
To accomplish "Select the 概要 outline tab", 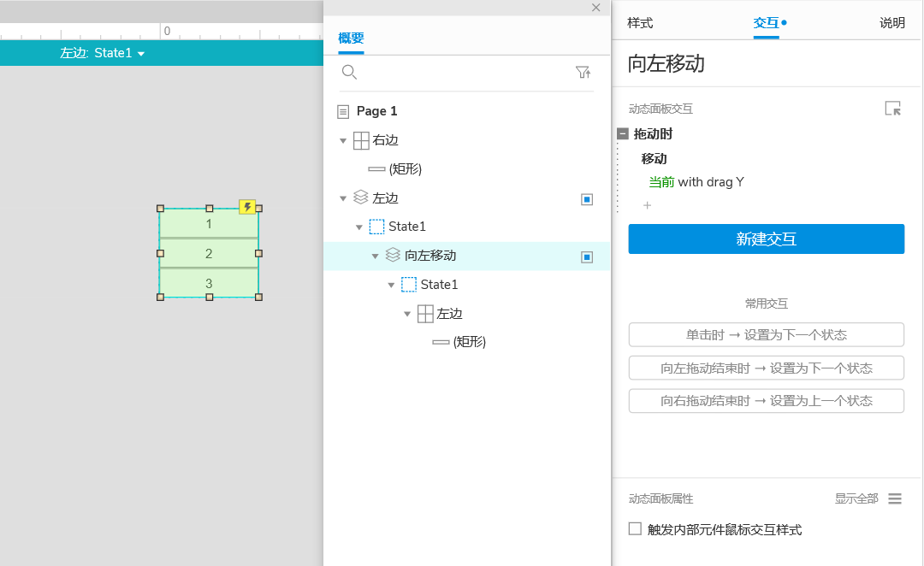I will tap(352, 38).
